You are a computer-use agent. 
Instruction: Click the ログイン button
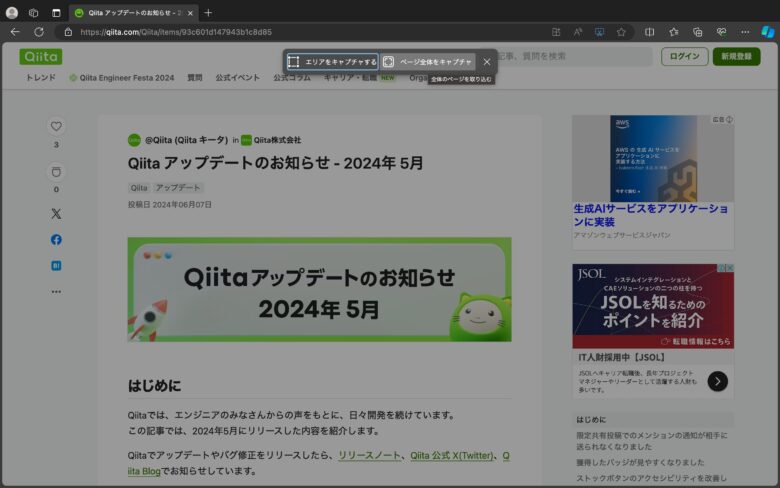684,56
